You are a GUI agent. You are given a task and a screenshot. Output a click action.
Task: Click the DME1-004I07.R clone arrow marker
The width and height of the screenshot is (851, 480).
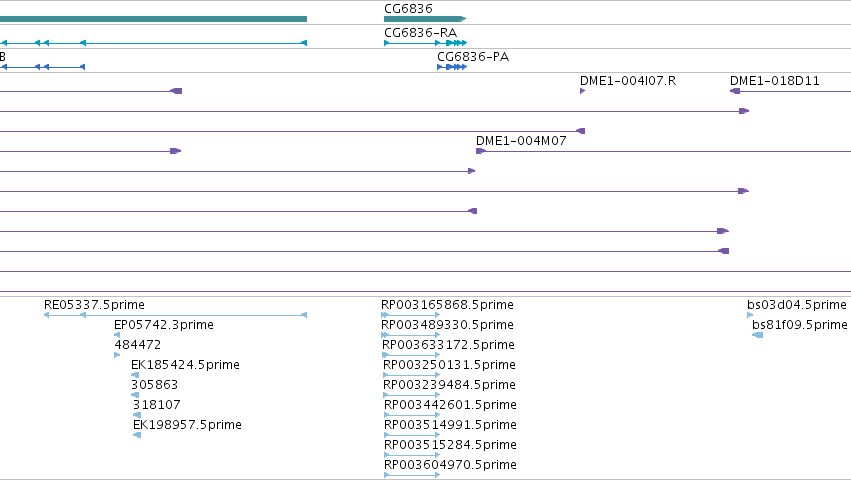[x=582, y=91]
